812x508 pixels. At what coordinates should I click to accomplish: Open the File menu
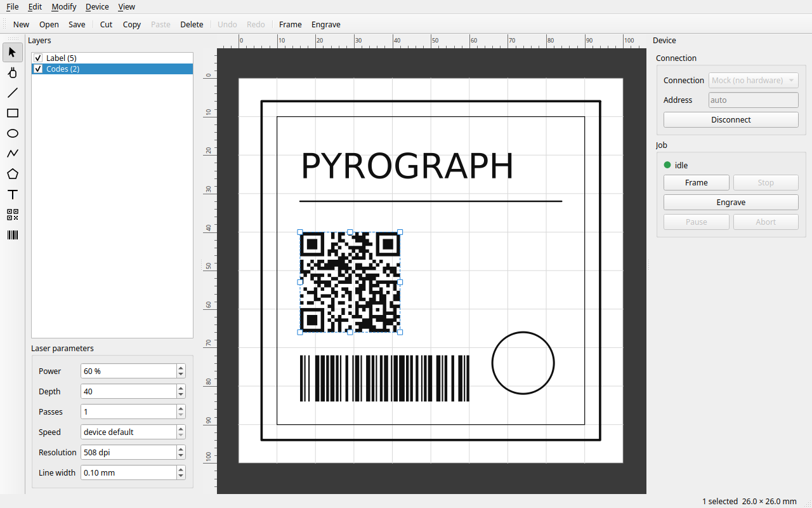(x=13, y=6)
